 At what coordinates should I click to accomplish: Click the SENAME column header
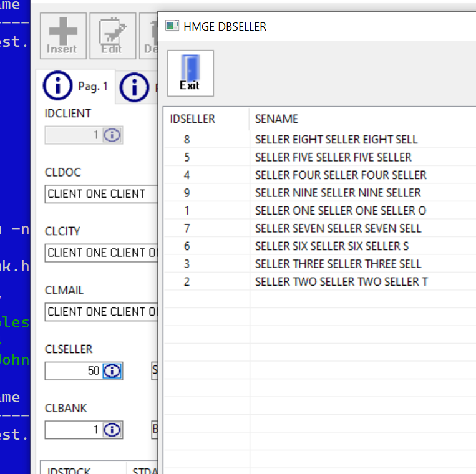point(362,119)
